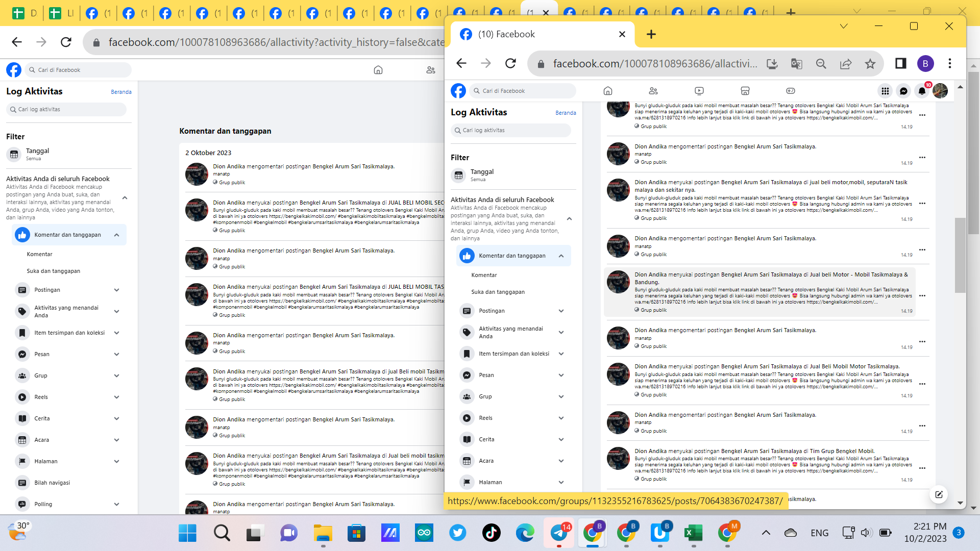Open Tanggal filter in background window
Image resolution: width=980 pixels, height=551 pixels.
tap(69, 154)
